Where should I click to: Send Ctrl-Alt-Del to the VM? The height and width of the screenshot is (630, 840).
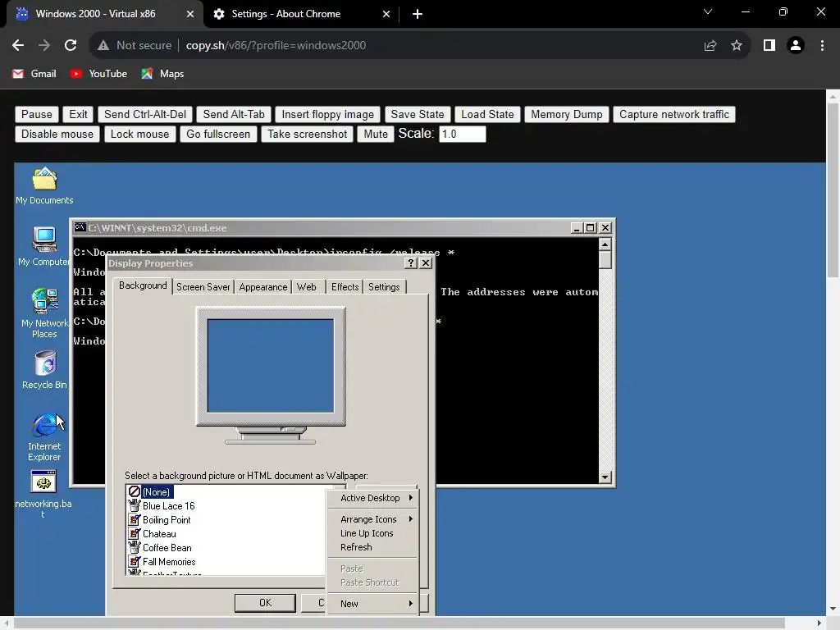point(145,114)
